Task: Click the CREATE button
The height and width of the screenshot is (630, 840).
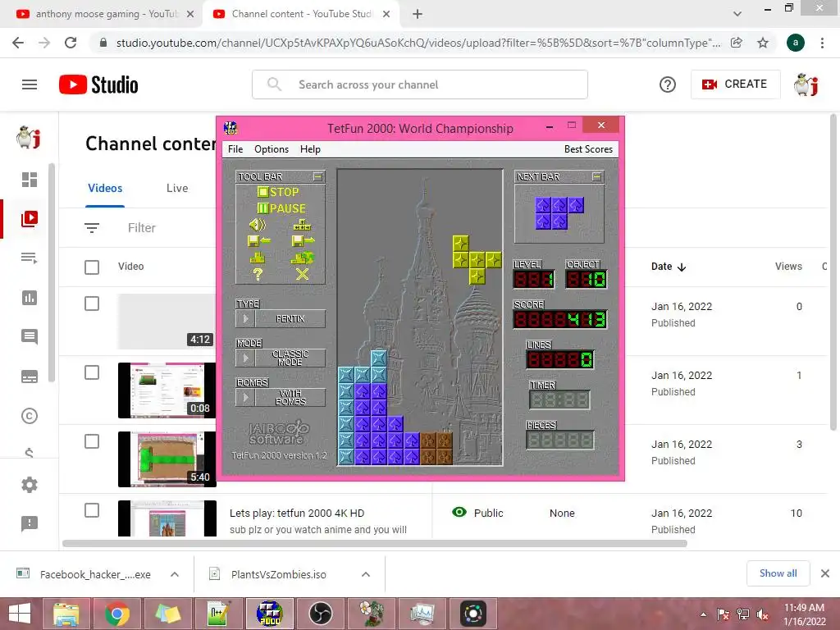Action: tap(735, 84)
